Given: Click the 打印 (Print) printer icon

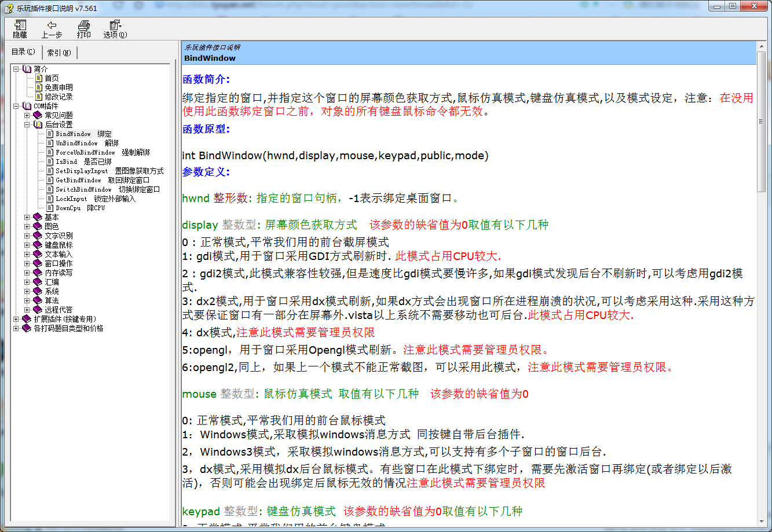Looking at the screenshot, I should point(84,25).
